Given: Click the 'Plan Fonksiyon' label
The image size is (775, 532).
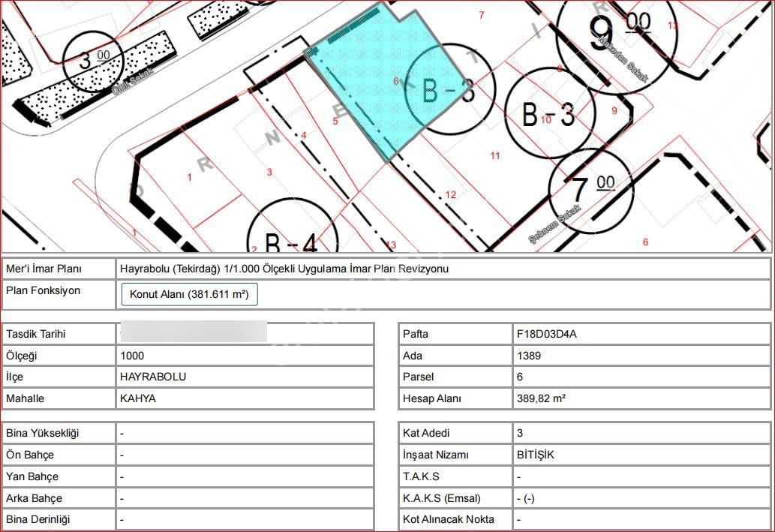Looking at the screenshot, I should [x=43, y=290].
